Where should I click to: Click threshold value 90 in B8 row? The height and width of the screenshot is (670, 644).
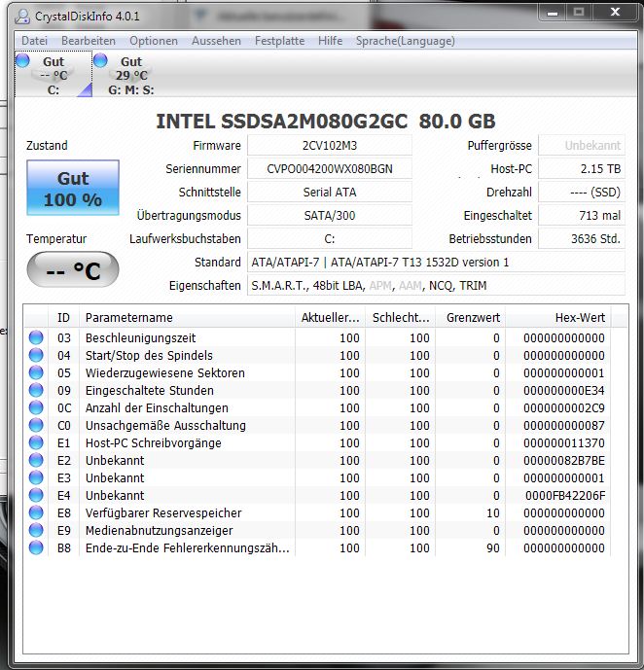click(492, 548)
